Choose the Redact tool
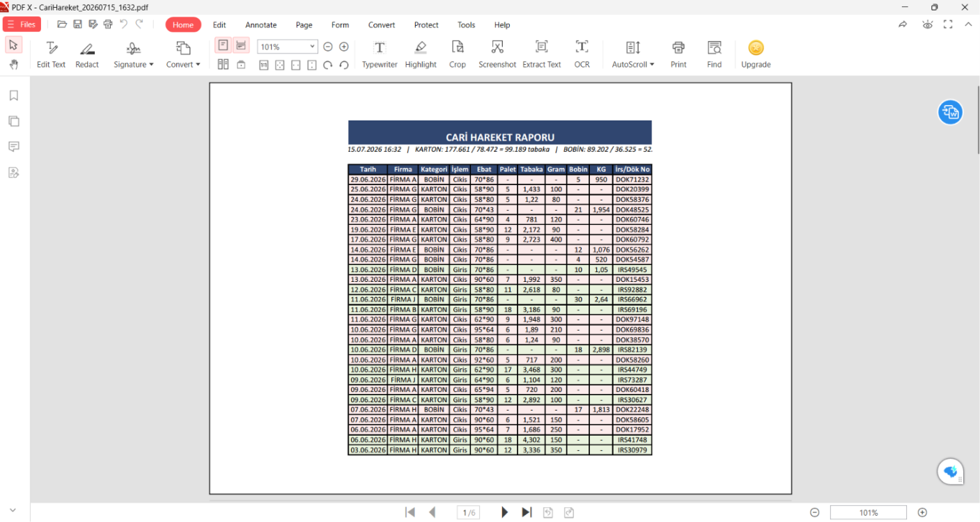Viewport: 980px width, 522px height. pos(87,55)
